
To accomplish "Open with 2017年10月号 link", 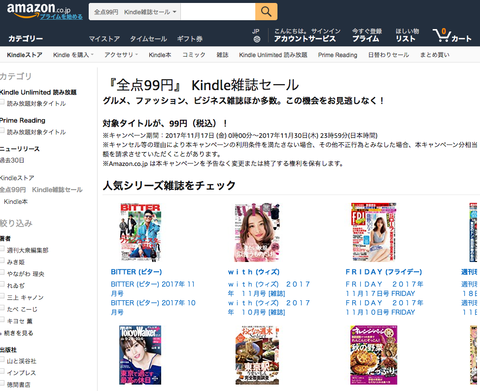I will coord(269,307).
